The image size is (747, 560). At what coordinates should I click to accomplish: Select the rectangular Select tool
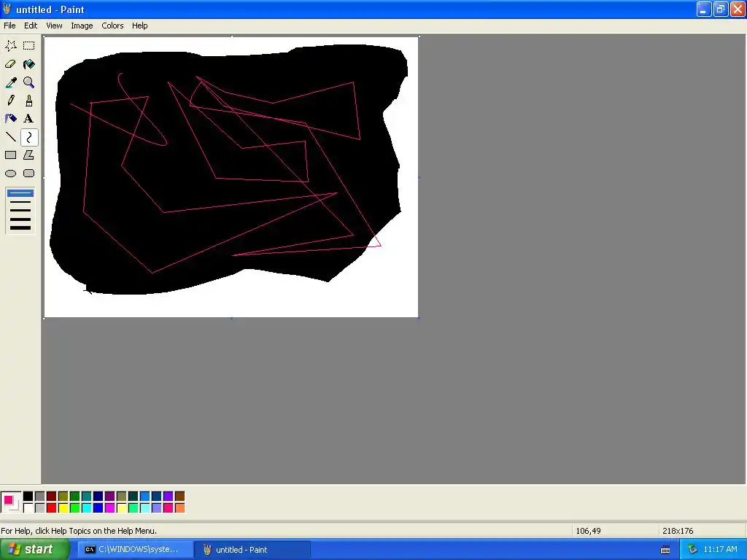[x=29, y=46]
